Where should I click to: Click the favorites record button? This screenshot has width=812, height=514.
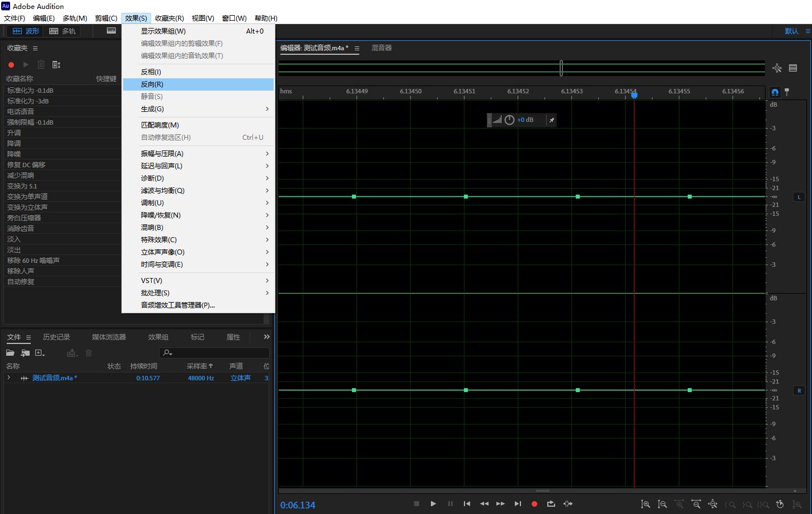tap(11, 65)
